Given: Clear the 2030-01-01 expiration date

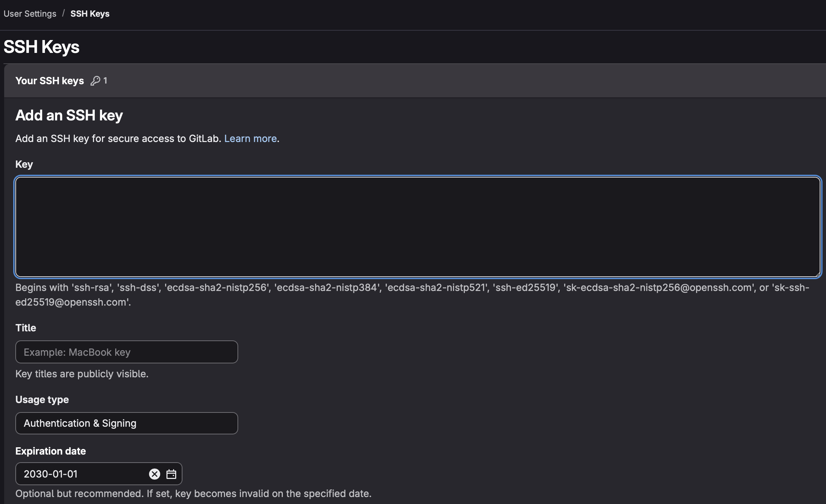Looking at the screenshot, I should (154, 474).
